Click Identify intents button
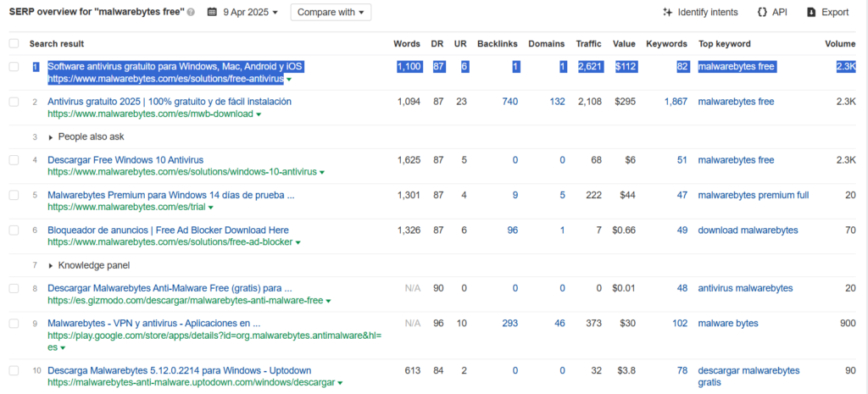The image size is (868, 394). pos(700,12)
